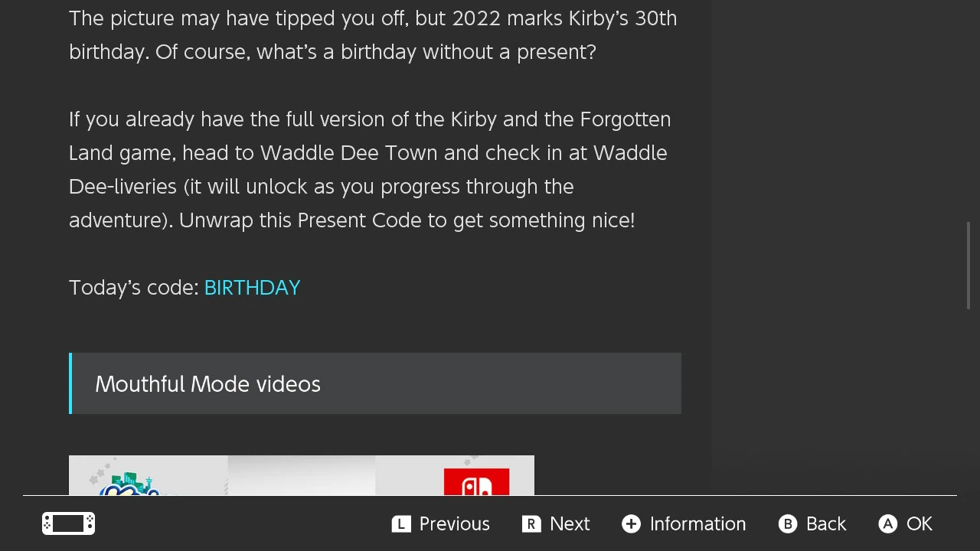Select the "Mouthful Mode videos" section header
The height and width of the screenshot is (551, 980).
point(207,383)
